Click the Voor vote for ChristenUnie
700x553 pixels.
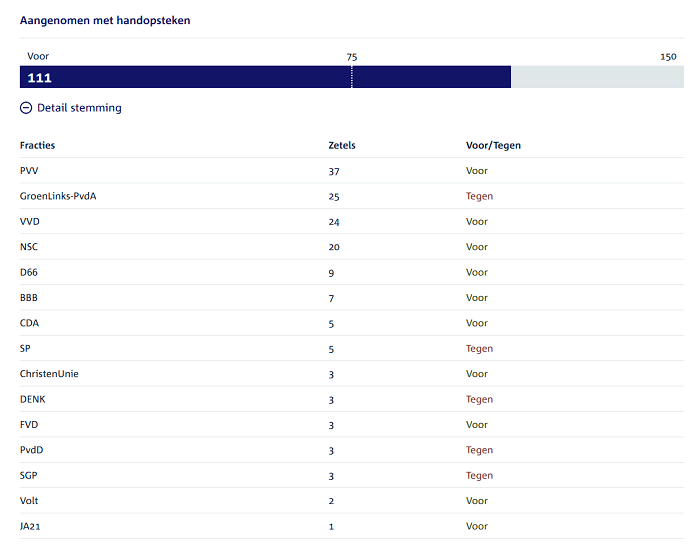477,374
